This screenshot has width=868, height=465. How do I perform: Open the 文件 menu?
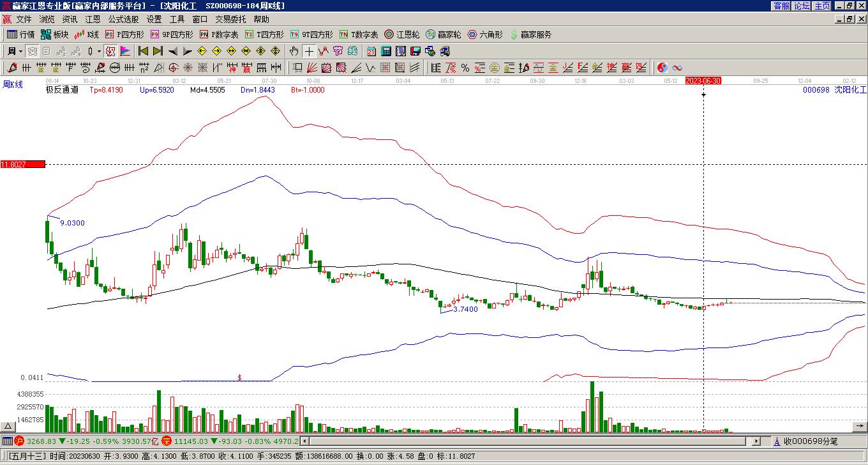(24, 20)
